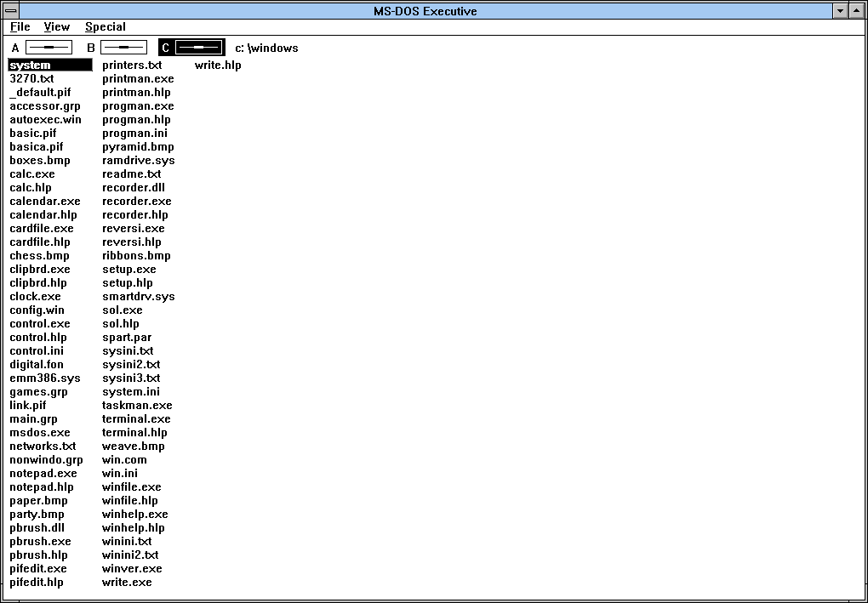Select recorder.exe file
This screenshot has width=868, height=603.
(x=137, y=201)
